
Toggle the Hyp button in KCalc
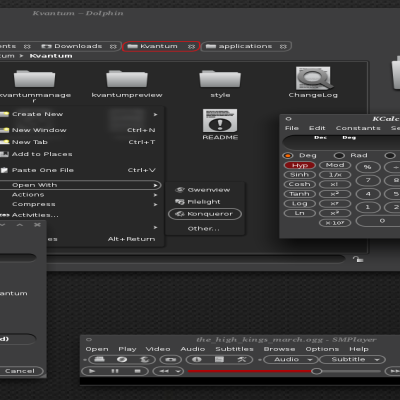click(x=300, y=165)
